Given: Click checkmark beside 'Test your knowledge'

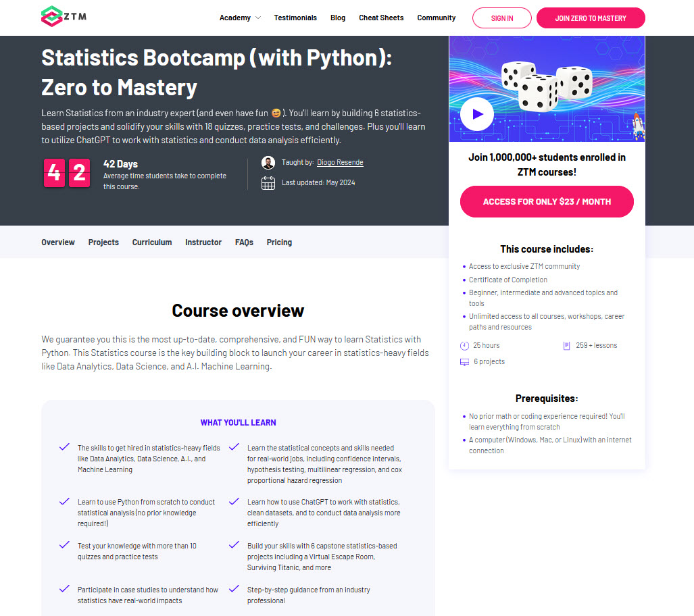Looking at the screenshot, I should 64,545.
